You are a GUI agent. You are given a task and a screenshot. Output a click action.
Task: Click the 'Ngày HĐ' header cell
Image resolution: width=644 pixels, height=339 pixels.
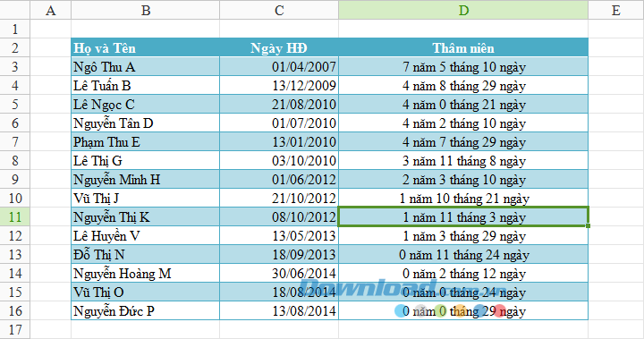(279, 47)
